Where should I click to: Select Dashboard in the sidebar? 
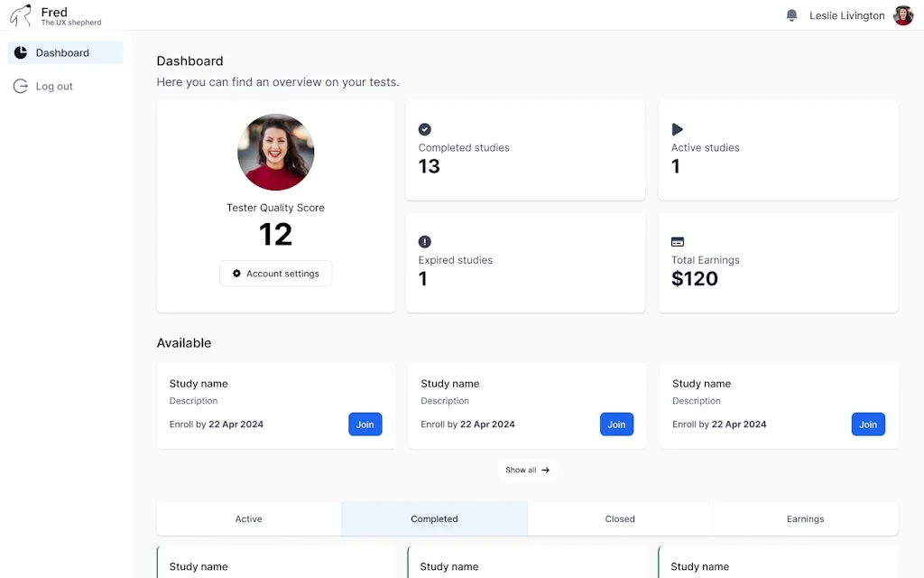point(65,53)
